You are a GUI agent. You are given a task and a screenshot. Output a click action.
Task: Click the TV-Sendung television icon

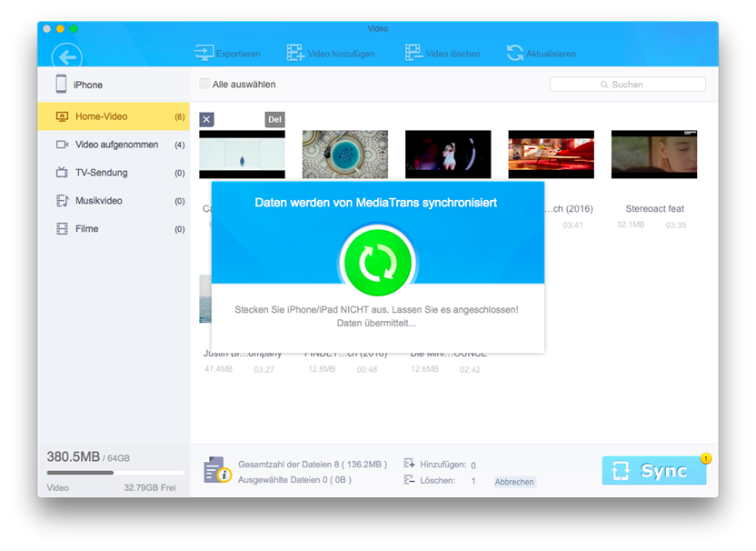[62, 172]
